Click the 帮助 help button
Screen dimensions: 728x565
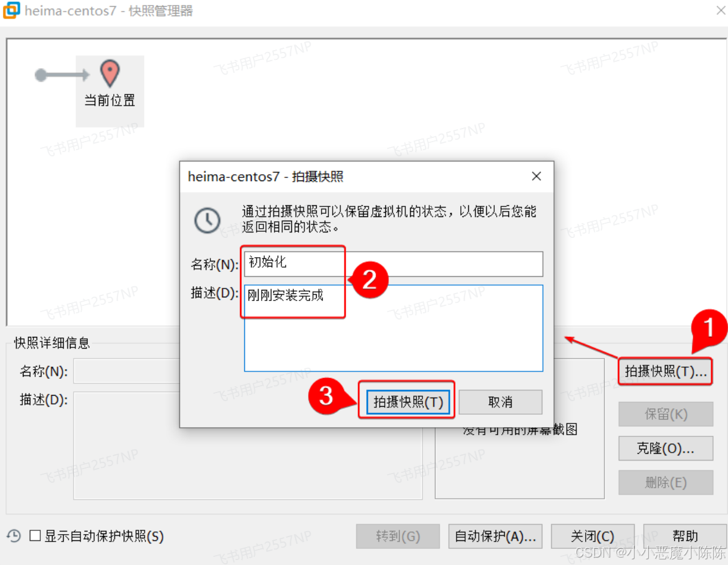point(685,536)
